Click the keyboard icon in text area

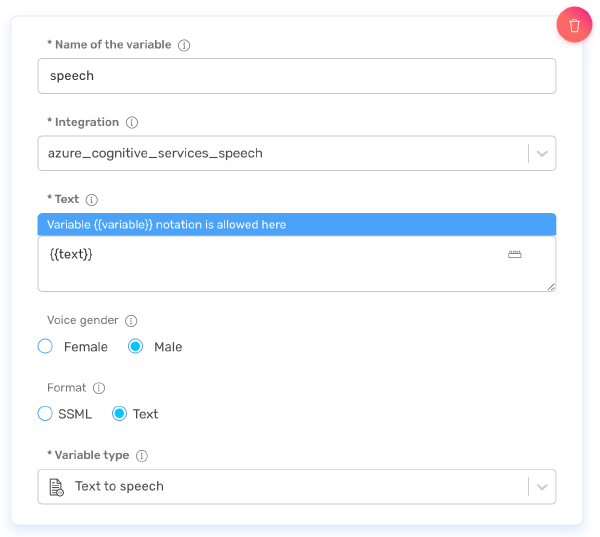coord(515,255)
